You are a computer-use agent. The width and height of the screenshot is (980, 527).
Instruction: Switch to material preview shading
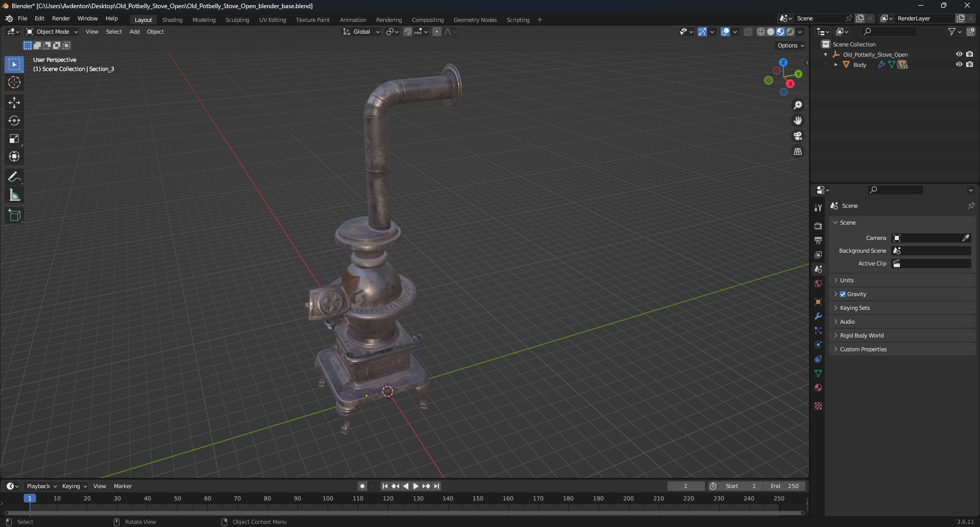point(780,32)
